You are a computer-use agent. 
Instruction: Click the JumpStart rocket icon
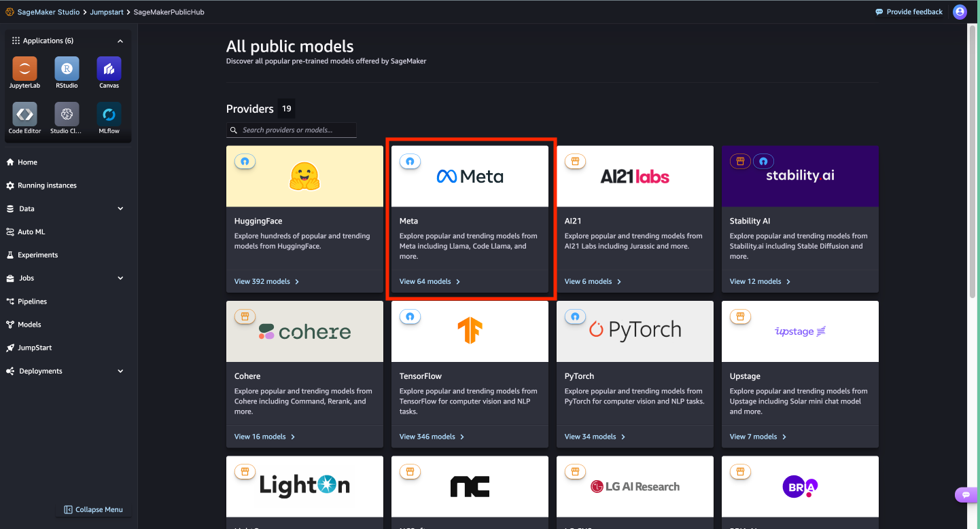coord(10,348)
